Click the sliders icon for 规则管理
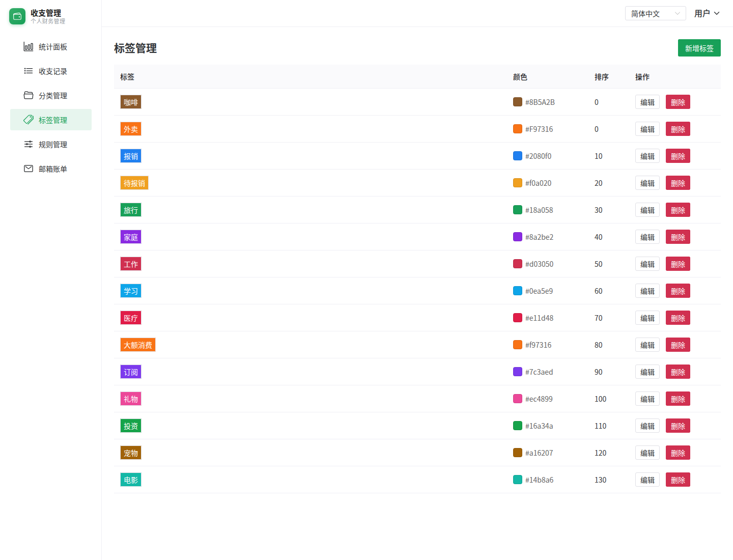The image size is (733, 560). coord(29,145)
